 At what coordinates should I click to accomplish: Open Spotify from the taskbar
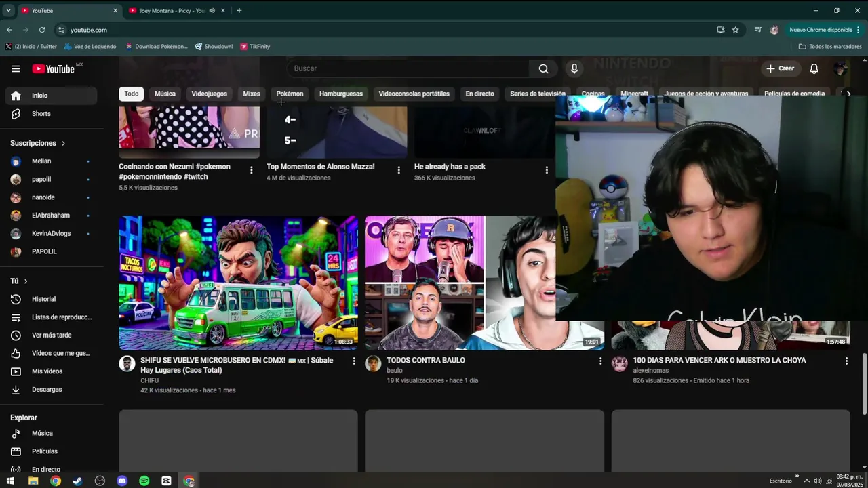[144, 481]
